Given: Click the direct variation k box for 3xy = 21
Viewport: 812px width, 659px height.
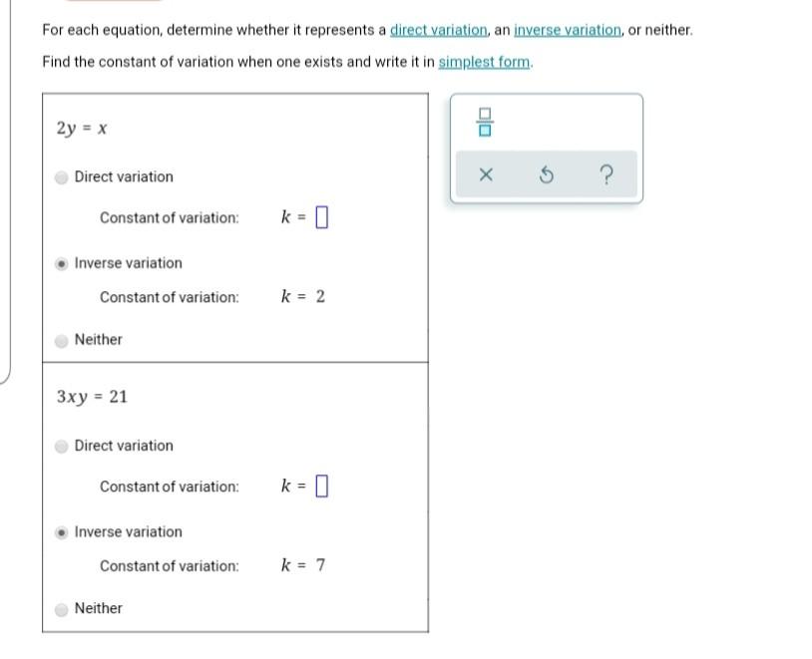Looking at the screenshot, I should pos(321,486).
